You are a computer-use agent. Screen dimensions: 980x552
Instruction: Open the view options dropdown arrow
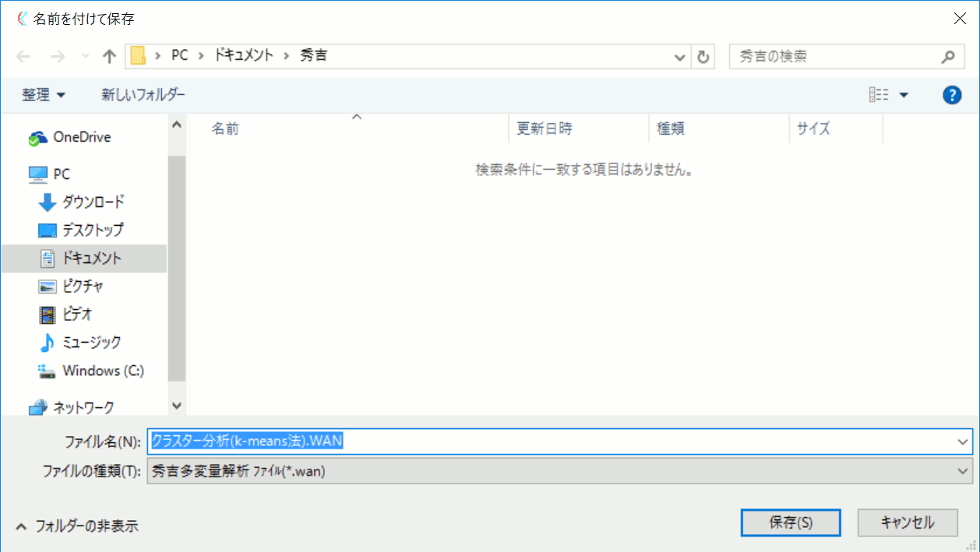pyautogui.click(x=904, y=95)
